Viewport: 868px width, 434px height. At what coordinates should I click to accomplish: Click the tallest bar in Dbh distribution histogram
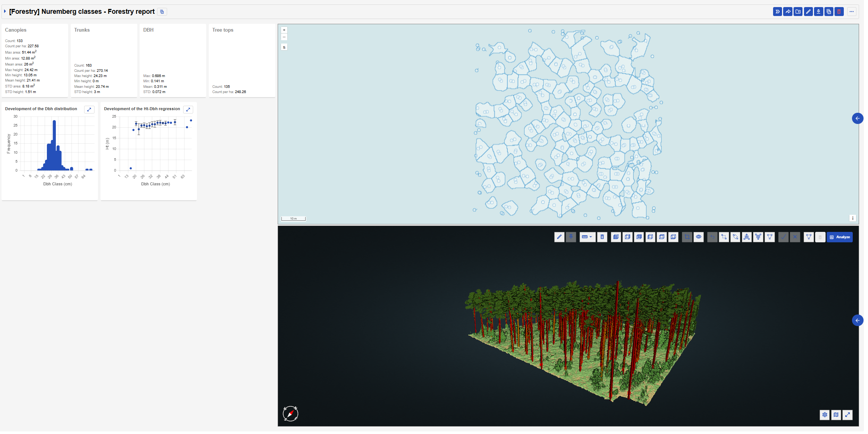(x=54, y=145)
